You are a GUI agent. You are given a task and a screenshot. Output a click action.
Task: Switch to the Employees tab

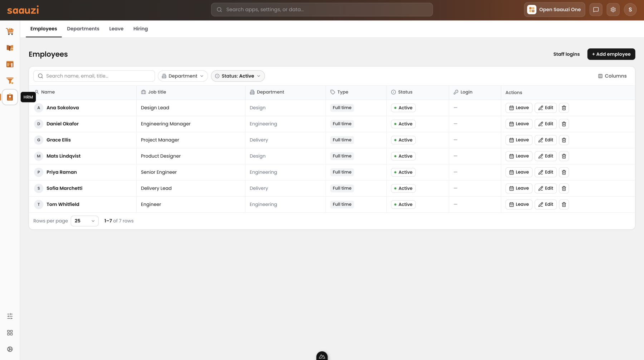(x=44, y=29)
